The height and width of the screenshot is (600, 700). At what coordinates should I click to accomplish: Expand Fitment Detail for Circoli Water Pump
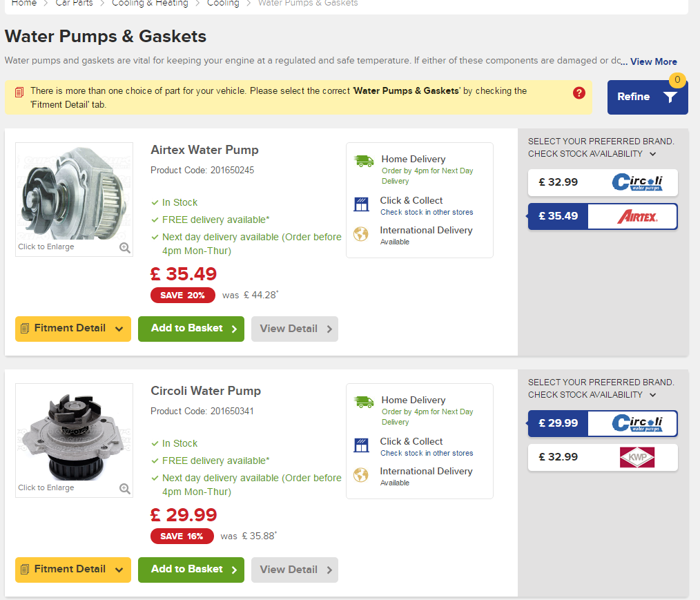click(x=72, y=570)
